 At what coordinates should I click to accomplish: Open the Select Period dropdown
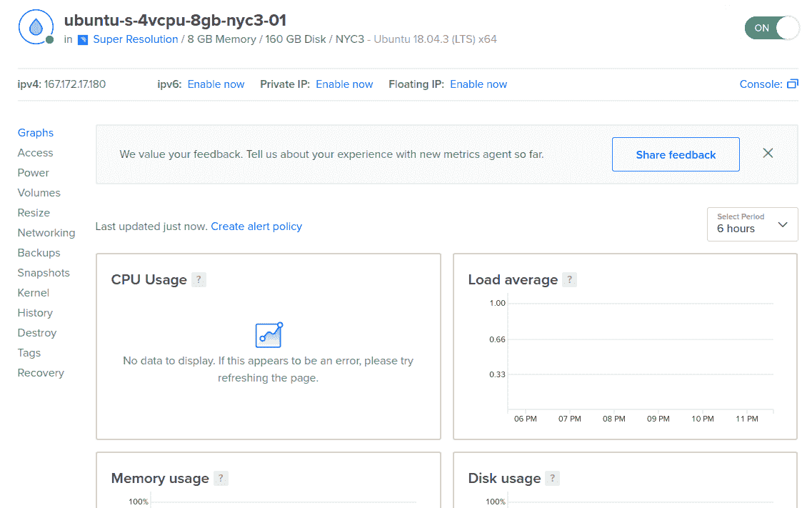752,224
